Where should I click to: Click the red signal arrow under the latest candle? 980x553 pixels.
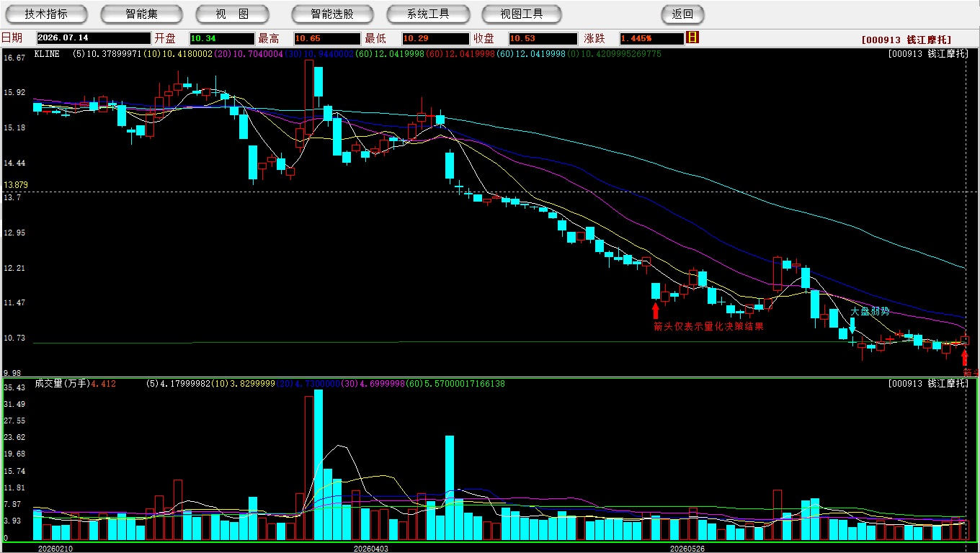pos(965,357)
